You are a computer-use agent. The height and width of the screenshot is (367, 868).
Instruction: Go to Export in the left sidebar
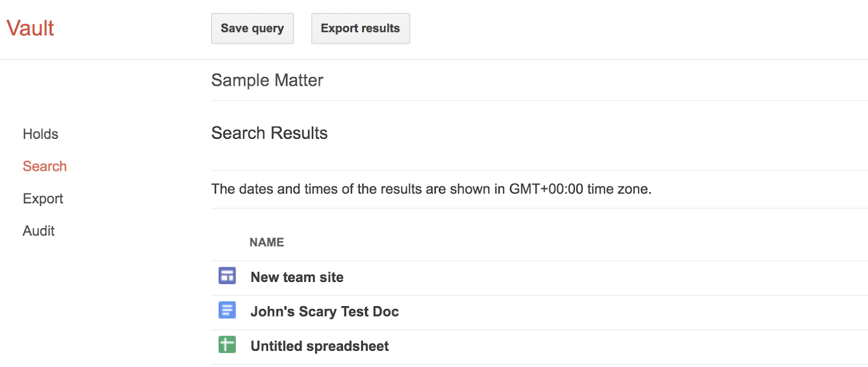(43, 198)
